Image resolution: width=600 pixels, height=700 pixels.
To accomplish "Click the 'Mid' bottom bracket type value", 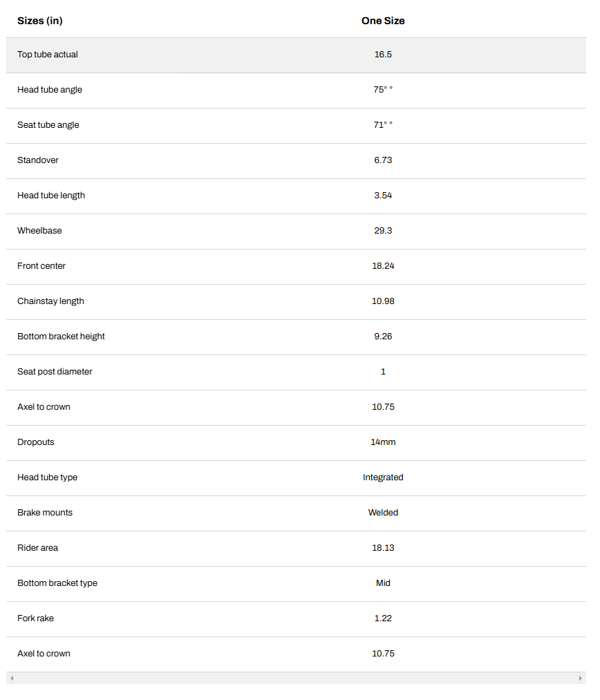I will point(383,583).
